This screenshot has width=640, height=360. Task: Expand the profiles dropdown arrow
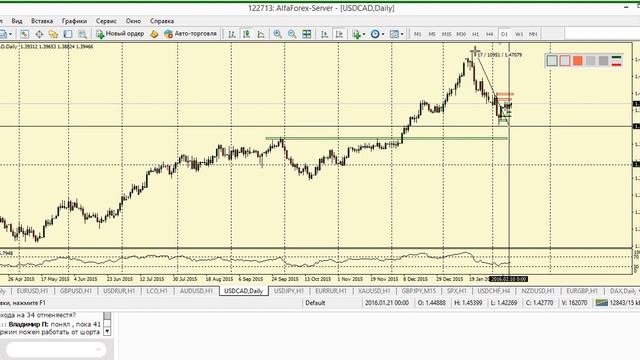(10, 34)
